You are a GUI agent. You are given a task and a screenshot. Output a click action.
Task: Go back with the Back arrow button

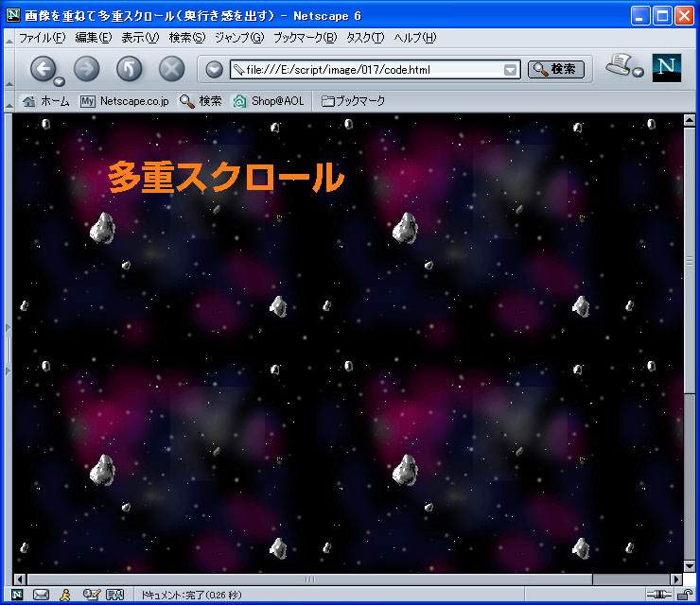click(x=43, y=69)
